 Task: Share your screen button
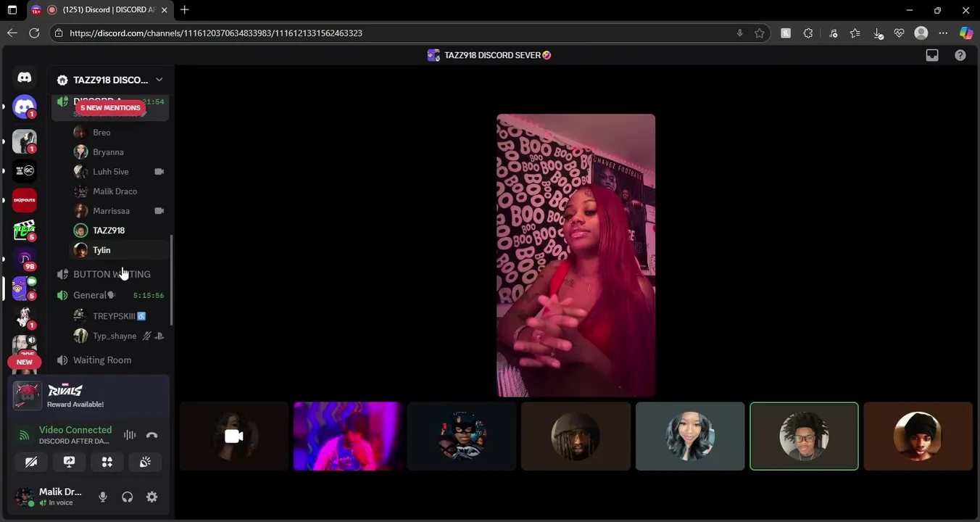pyautogui.click(x=70, y=462)
